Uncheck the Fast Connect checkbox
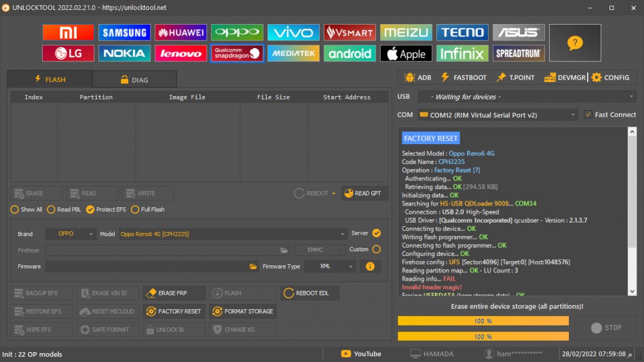This screenshot has height=362, width=644. 588,115
